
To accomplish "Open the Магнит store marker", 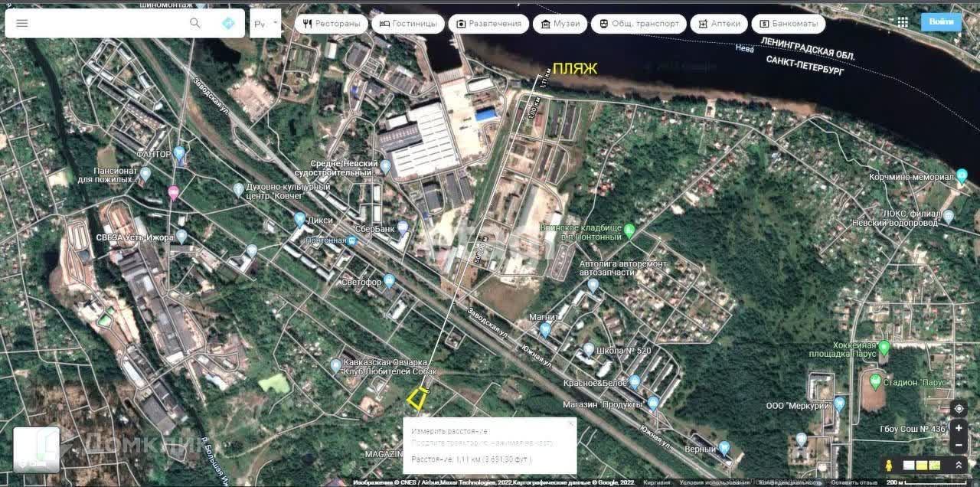I will point(545,330).
